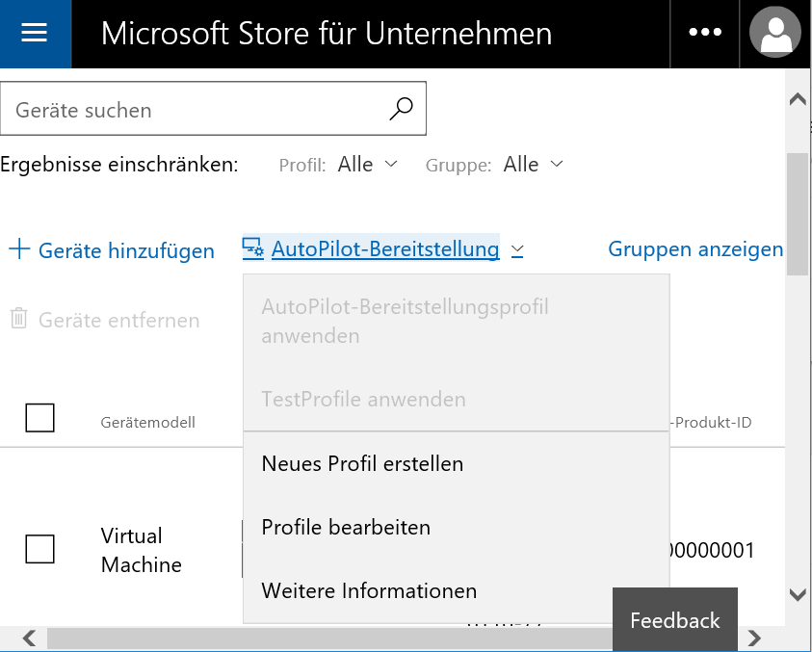Screen dimensions: 812x652
Task: Open the user account avatar
Action: (775, 32)
